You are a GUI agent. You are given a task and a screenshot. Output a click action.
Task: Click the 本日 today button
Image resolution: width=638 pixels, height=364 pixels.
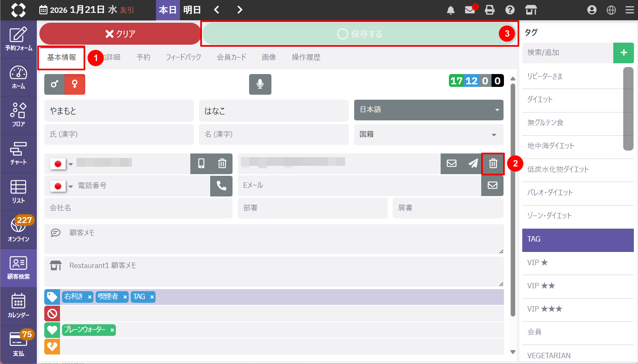click(x=168, y=10)
